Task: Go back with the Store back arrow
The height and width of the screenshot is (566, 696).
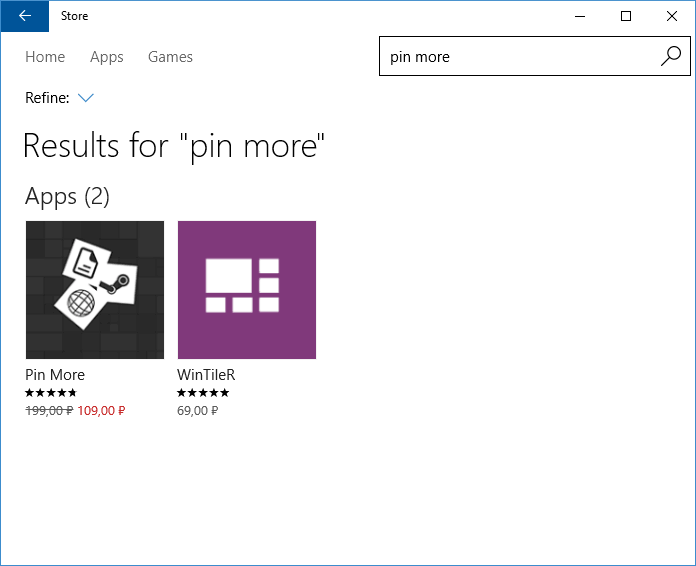Action: tap(25, 16)
